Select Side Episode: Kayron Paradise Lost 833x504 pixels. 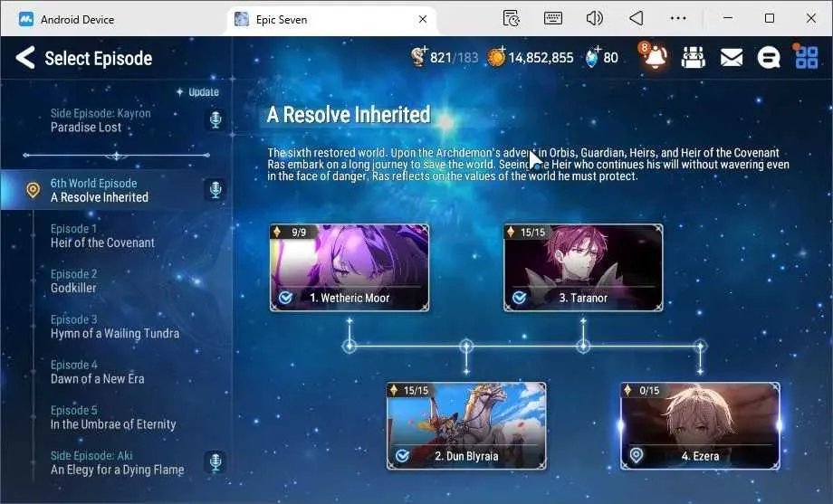coord(116,120)
